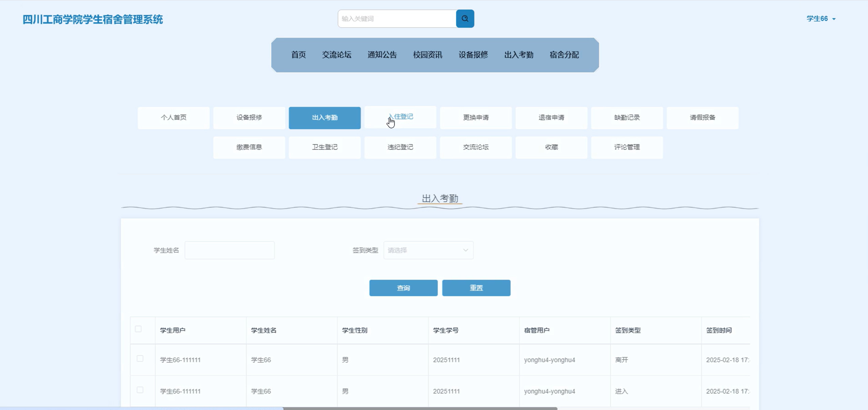Image resolution: width=868 pixels, height=410 pixels.
Task: Select the 设备报修 personal center tab
Action: [249, 118]
